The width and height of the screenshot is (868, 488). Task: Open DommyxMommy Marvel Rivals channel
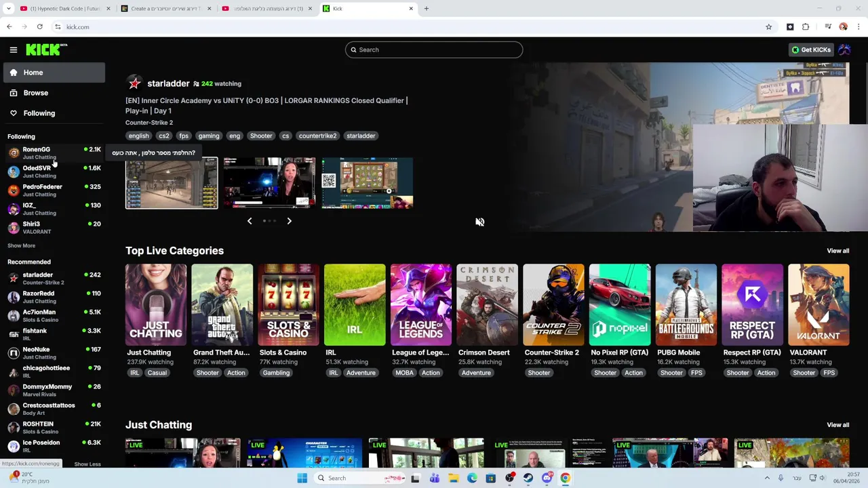coord(54,390)
